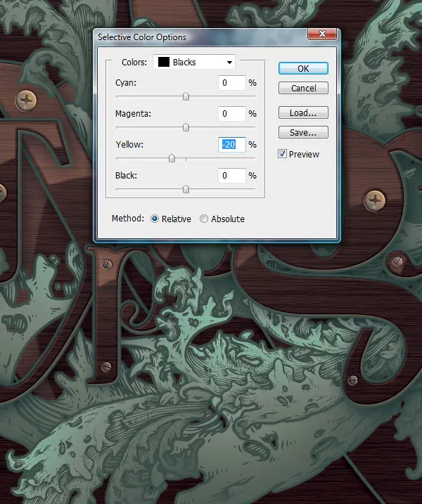
Task: Select the Absolute method radio button
Action: point(203,219)
